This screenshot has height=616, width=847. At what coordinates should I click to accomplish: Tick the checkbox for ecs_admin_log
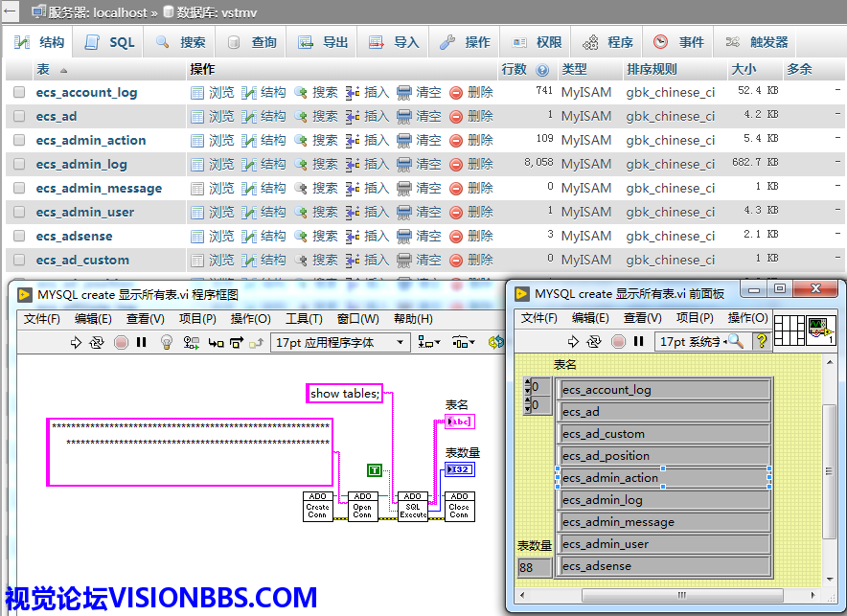click(x=19, y=164)
